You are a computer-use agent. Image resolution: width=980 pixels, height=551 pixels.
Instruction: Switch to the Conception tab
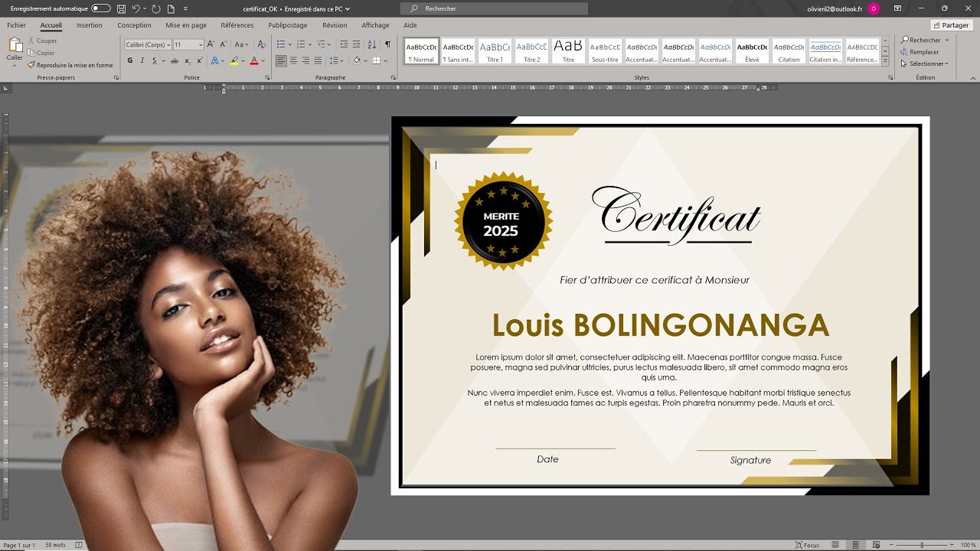tap(134, 25)
